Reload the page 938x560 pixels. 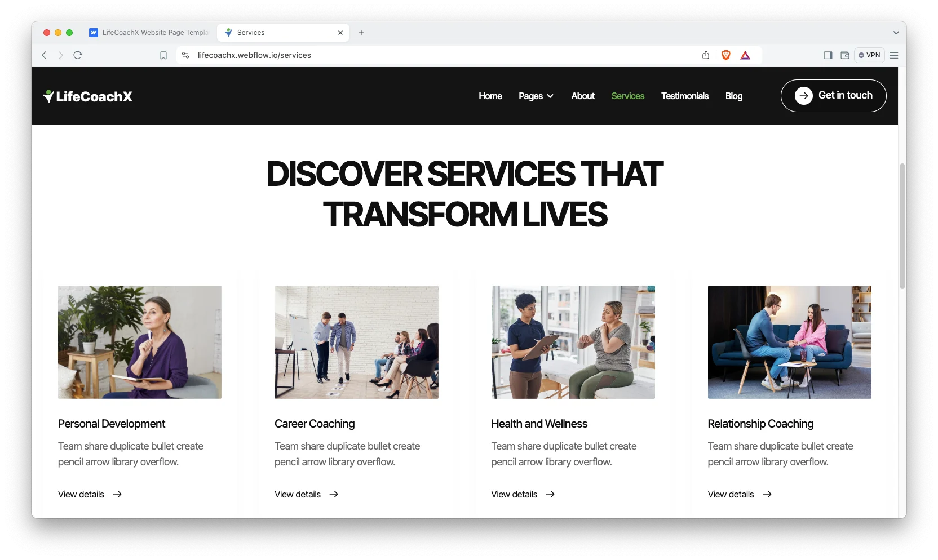(78, 55)
